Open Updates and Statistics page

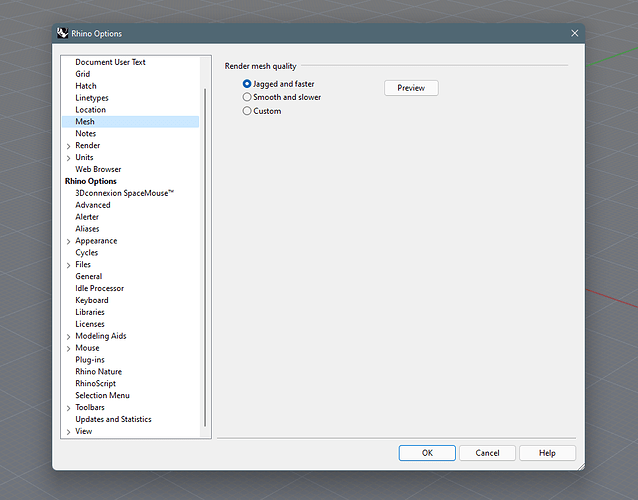click(113, 419)
